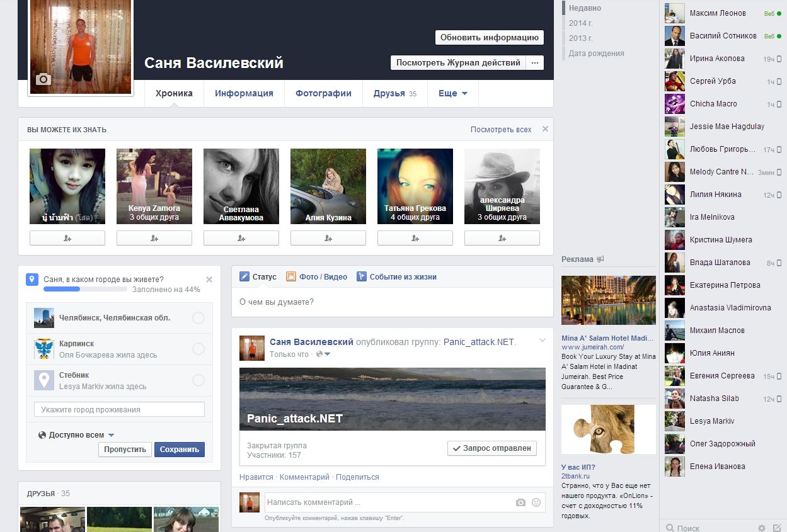Image resolution: width=787 pixels, height=532 pixels.
Task: Attach a photo via comment camera icon
Action: [520, 502]
